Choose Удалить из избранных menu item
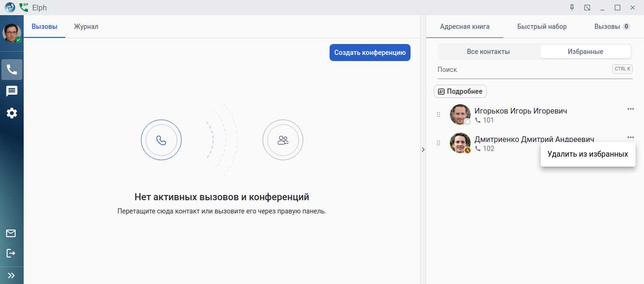The height and width of the screenshot is (284, 644). coord(588,154)
